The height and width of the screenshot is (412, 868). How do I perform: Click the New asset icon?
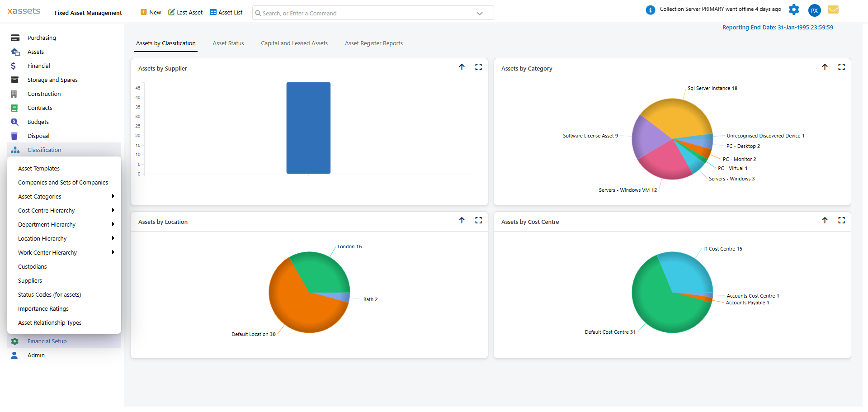pyautogui.click(x=145, y=12)
